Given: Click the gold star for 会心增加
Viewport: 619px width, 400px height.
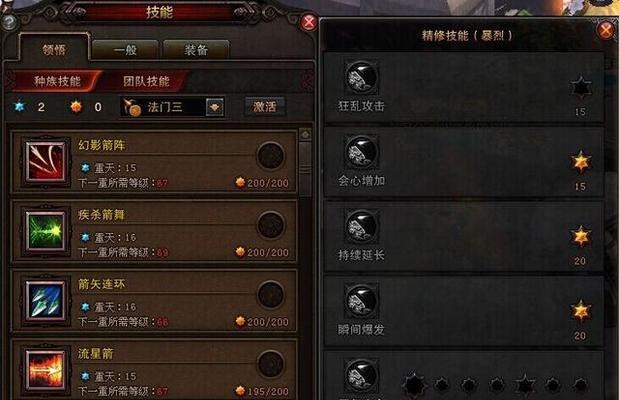Looking at the screenshot, I should pyautogui.click(x=581, y=162).
